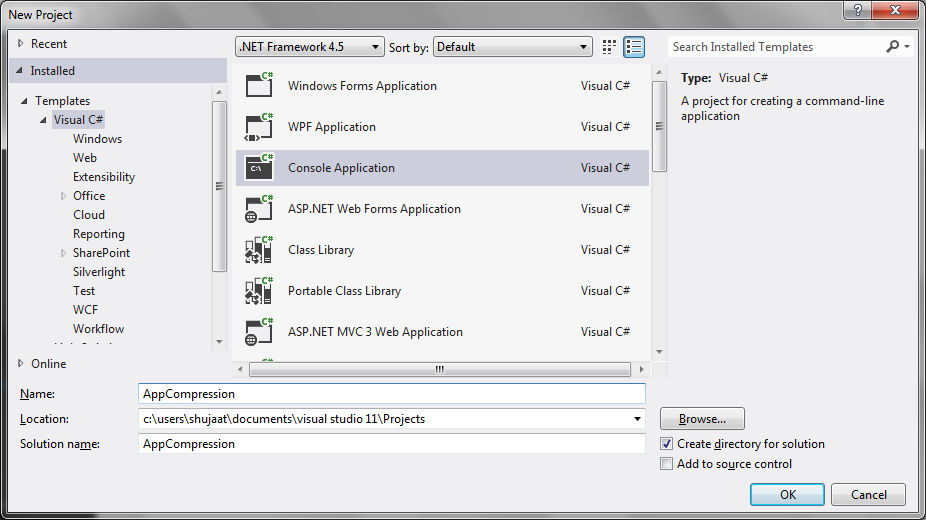926x520 pixels.
Task: Open the Sort by Default dropdown
Action: (x=513, y=47)
